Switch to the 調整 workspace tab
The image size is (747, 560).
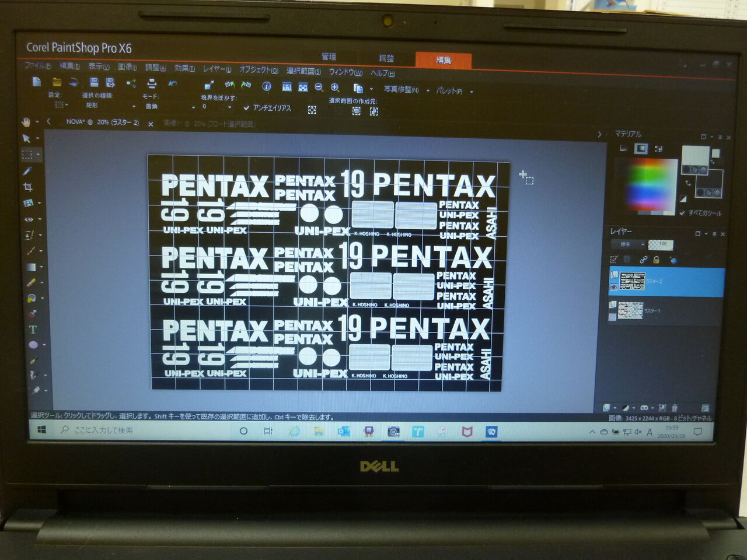pos(386,58)
